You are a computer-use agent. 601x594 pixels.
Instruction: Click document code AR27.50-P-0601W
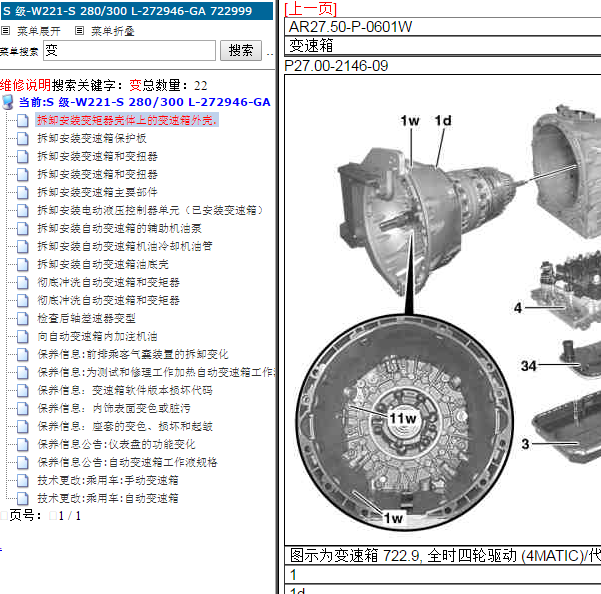point(350,27)
